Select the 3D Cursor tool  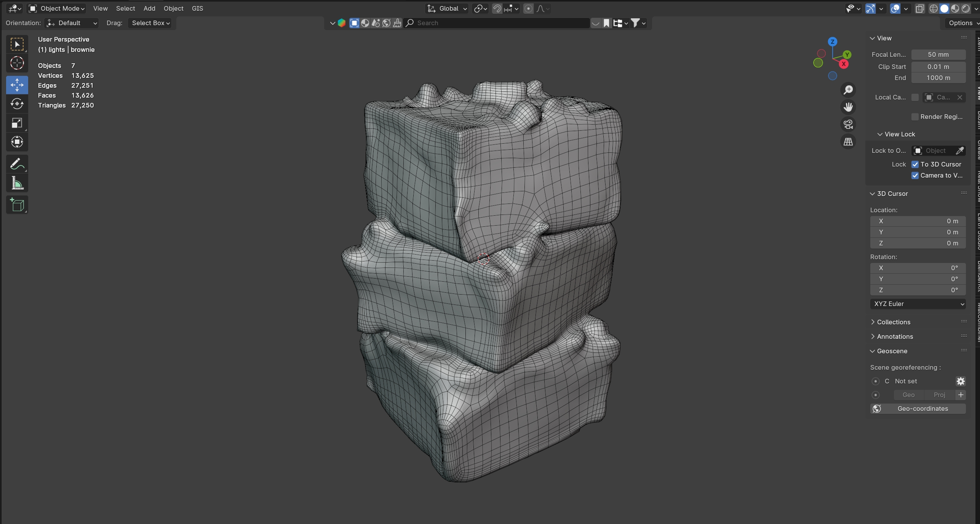tap(17, 63)
